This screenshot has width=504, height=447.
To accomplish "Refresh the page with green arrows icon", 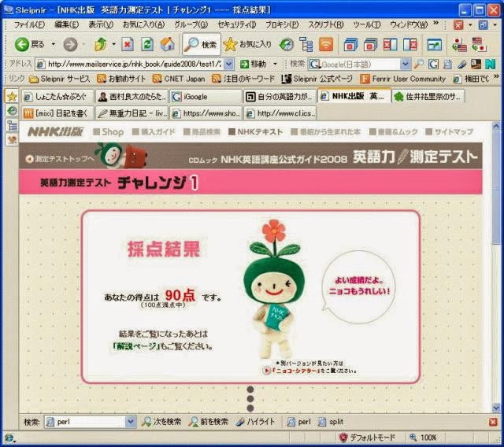I will pos(147,44).
